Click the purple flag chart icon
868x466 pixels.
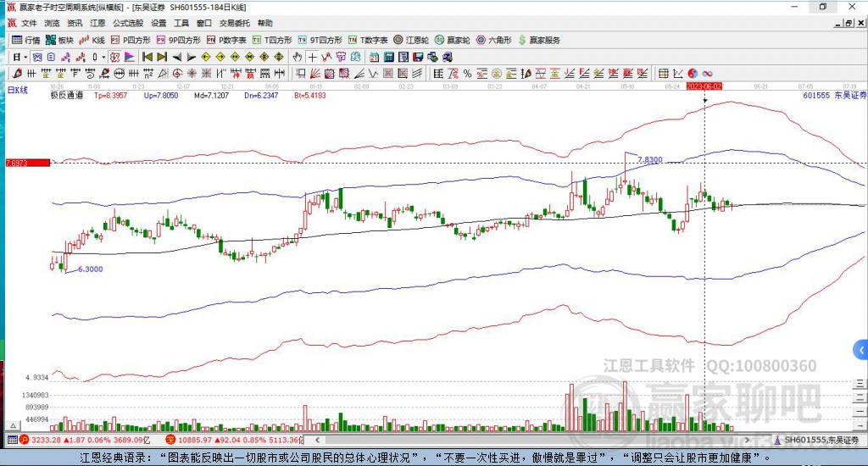(129, 57)
